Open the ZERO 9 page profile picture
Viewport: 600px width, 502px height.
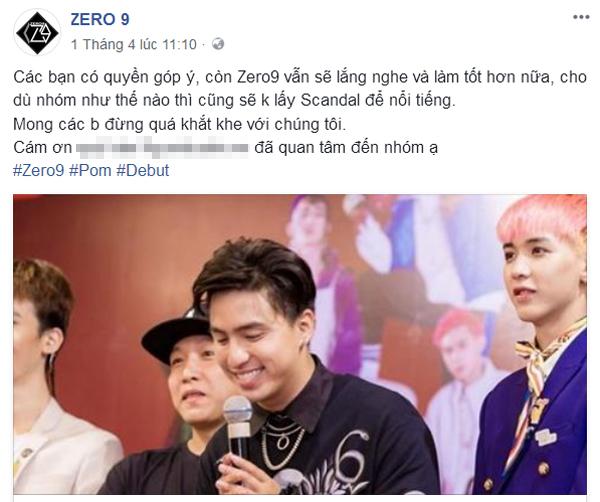[x=37, y=32]
